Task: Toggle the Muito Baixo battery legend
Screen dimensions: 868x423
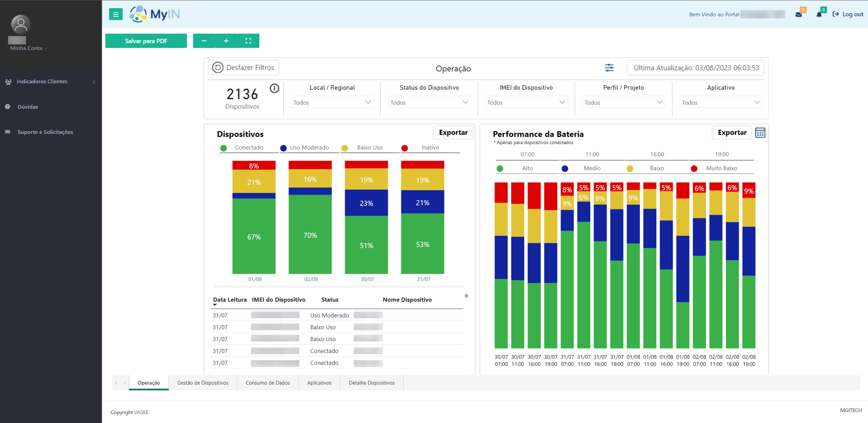Action: pos(721,168)
